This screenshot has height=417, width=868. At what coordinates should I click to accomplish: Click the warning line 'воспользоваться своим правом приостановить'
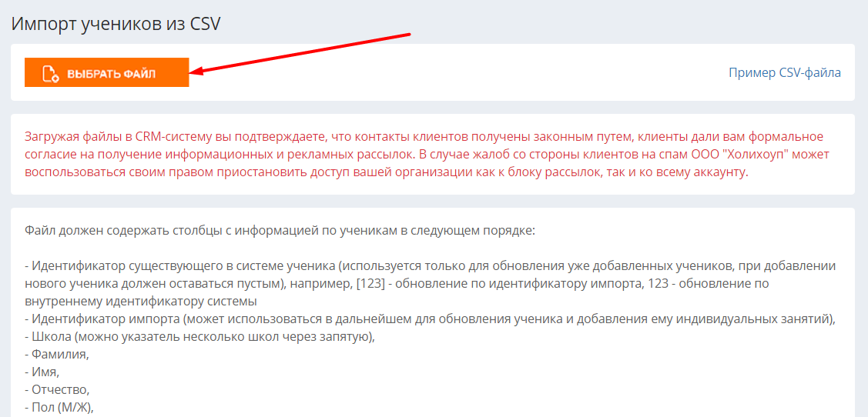pos(387,172)
